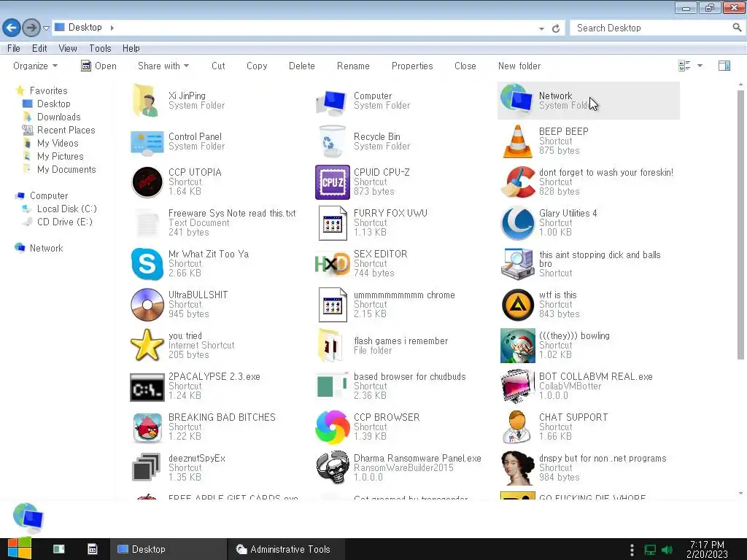
Task: Select the CPUID CPU-Z shortcut icon
Action: click(x=332, y=182)
